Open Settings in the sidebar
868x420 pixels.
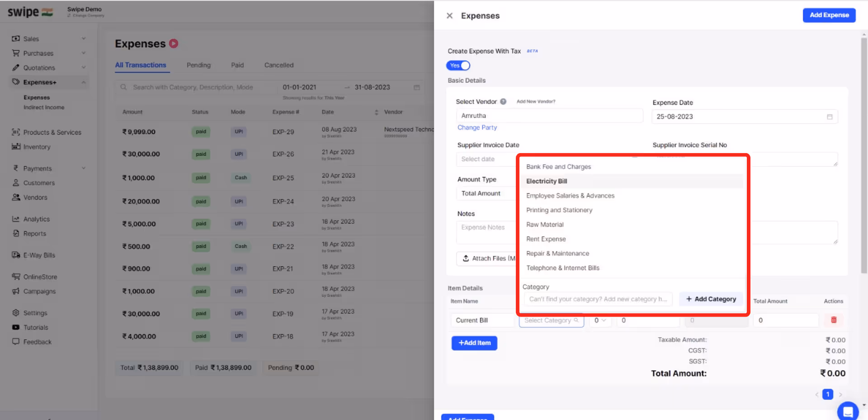(x=29, y=313)
